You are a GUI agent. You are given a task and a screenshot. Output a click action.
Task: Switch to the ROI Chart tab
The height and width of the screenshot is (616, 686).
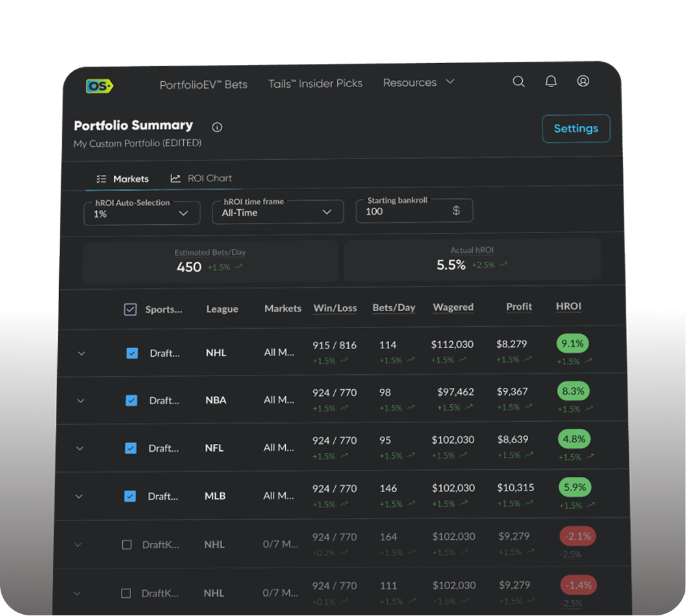click(x=201, y=178)
